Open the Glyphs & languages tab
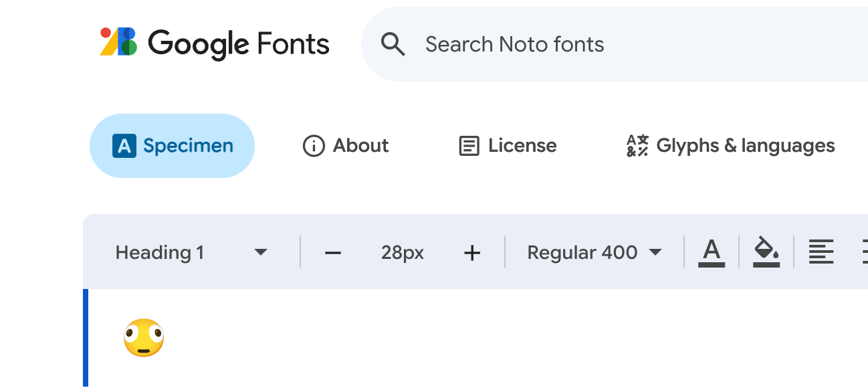This screenshot has height=392, width=868. pos(730,146)
